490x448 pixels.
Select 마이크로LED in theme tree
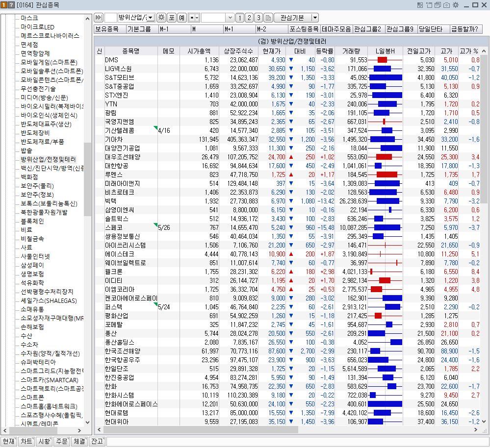(x=37, y=27)
